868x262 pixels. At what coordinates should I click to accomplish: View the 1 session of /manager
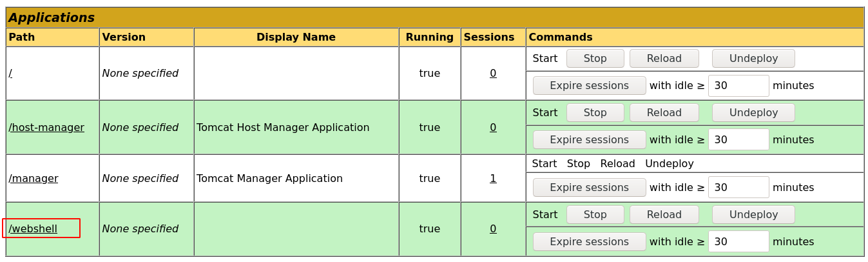point(493,178)
